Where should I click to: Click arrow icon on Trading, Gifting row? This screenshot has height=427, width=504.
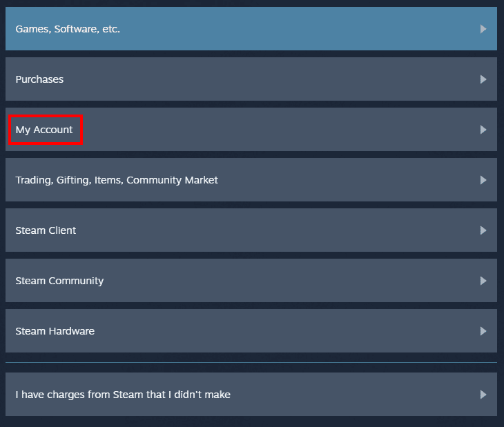tap(483, 180)
